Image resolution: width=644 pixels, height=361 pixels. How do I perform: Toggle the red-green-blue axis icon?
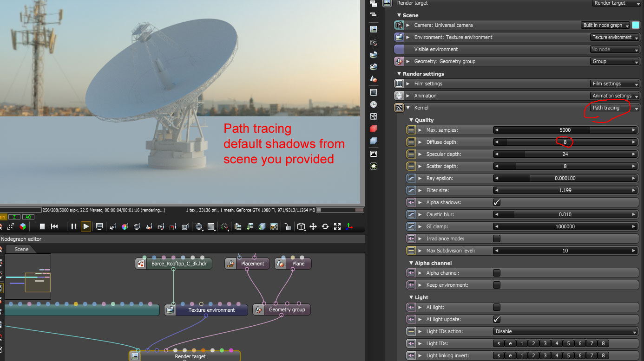[349, 226]
